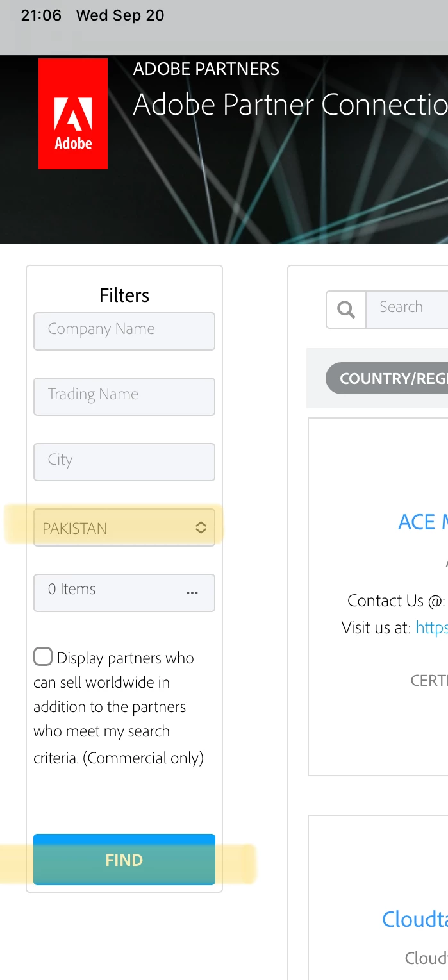Open the partner's https website link
The height and width of the screenshot is (980, 448).
[x=432, y=627]
